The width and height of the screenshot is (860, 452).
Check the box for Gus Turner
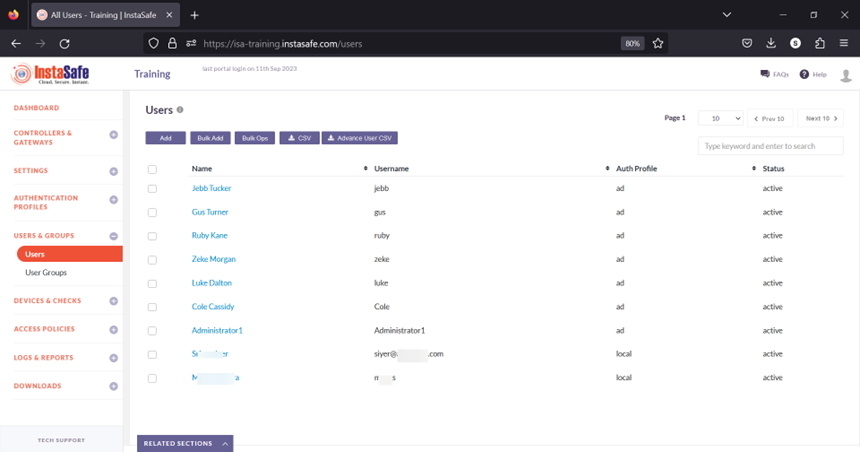(152, 212)
